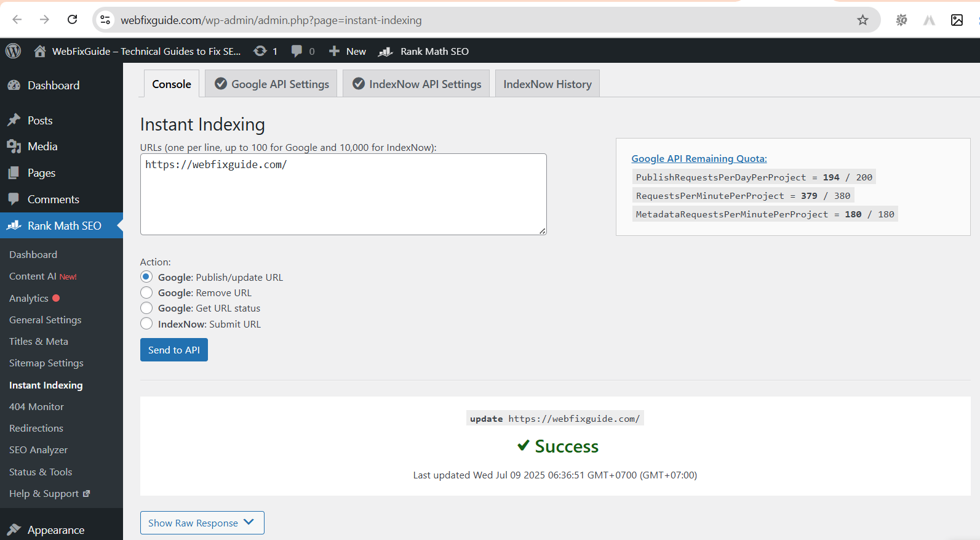Open comments bubble in admin bar

(x=297, y=51)
